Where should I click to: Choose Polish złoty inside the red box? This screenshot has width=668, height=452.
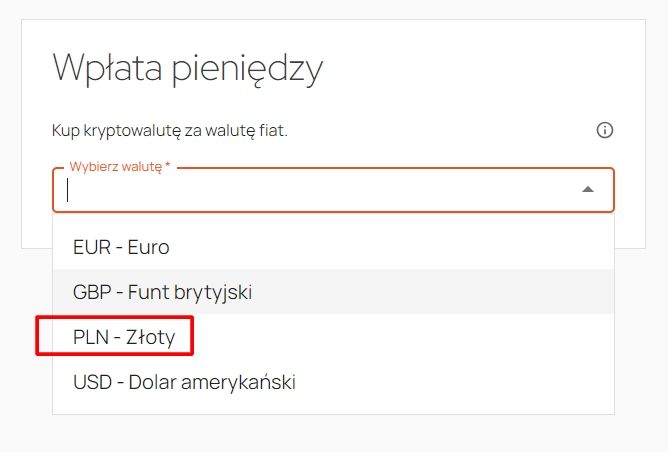coord(124,337)
